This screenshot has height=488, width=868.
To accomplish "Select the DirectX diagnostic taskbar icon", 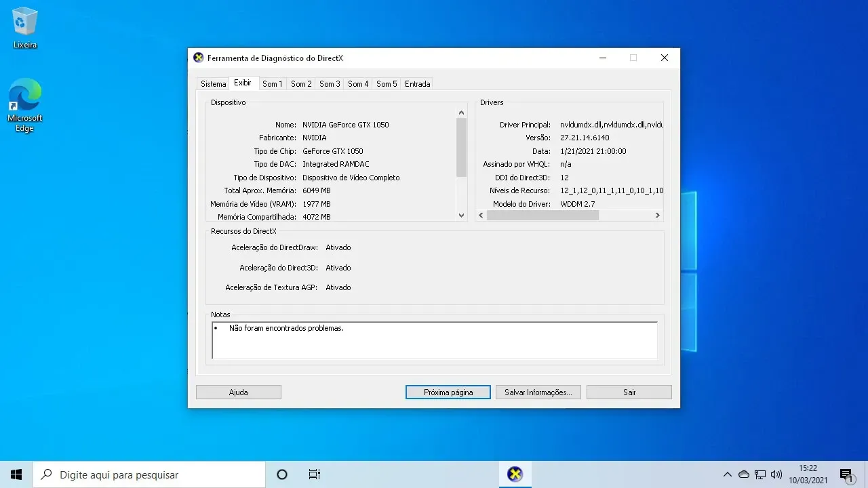I will point(515,474).
